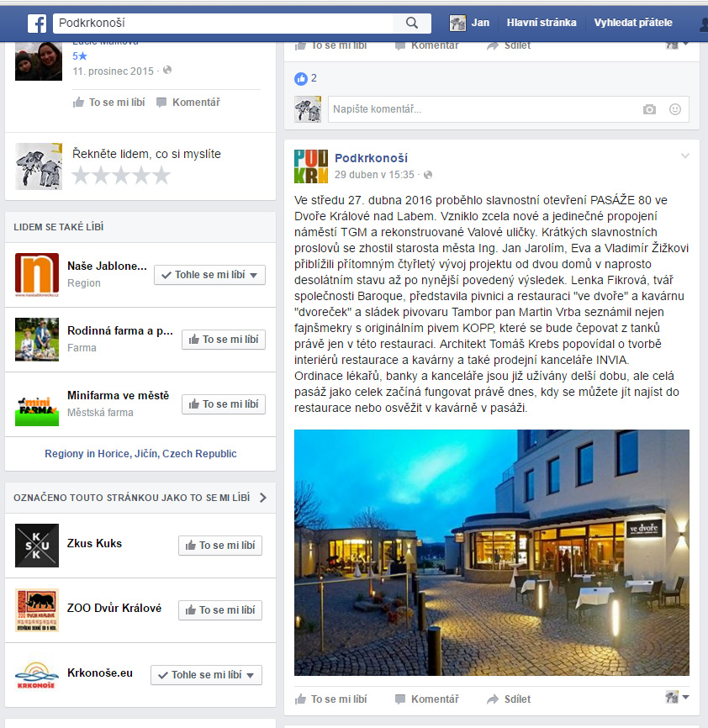The width and height of the screenshot is (708, 728).
Task: Rate the page using the star rating
Action: (x=121, y=175)
